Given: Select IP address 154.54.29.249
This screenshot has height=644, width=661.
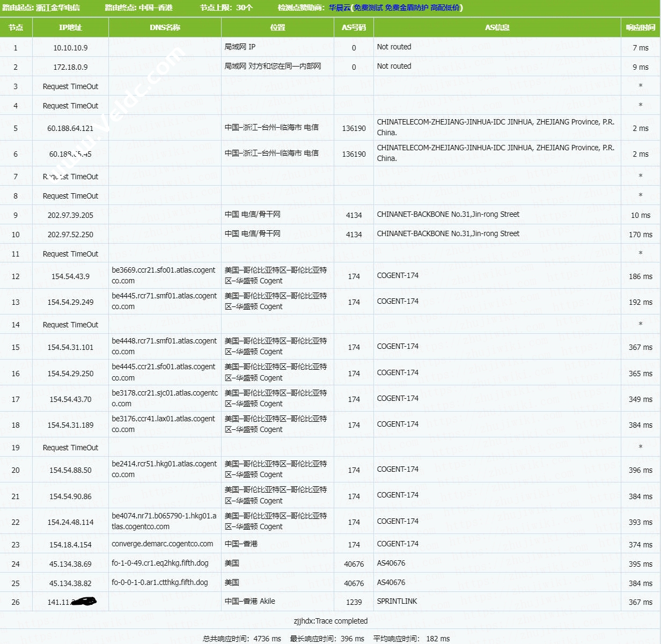Looking at the screenshot, I should (x=70, y=302).
